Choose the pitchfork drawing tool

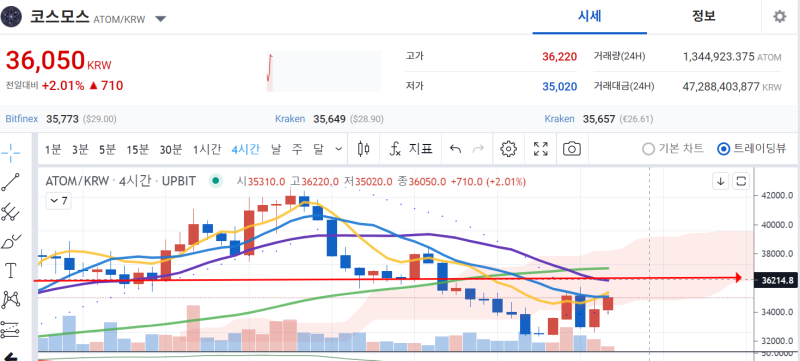(11, 212)
